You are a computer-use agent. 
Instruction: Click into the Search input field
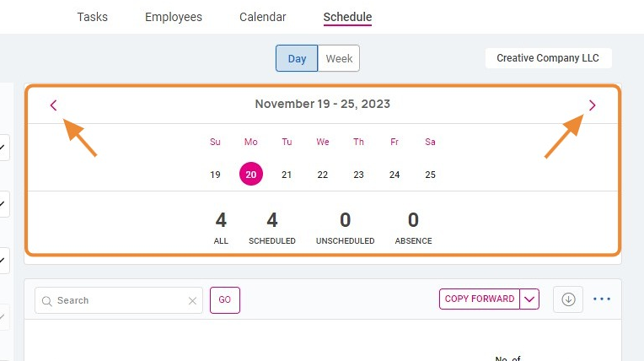click(x=119, y=300)
